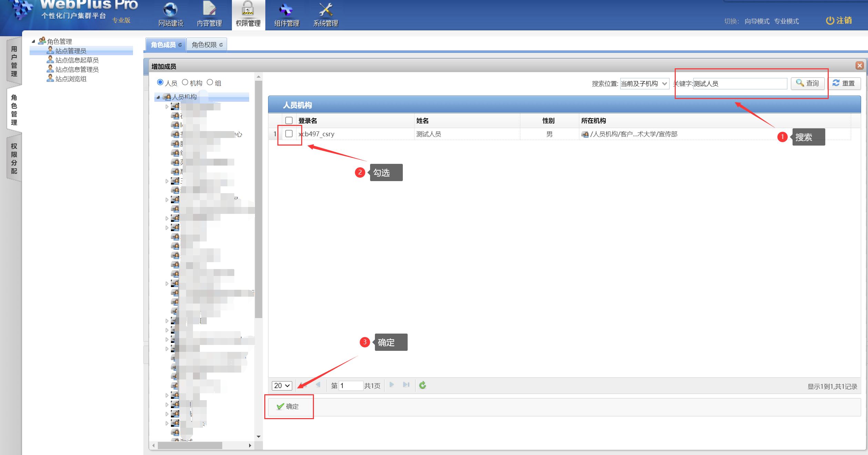868x455 pixels.
Task: Open the 权限分配 side tab
Action: click(14, 158)
